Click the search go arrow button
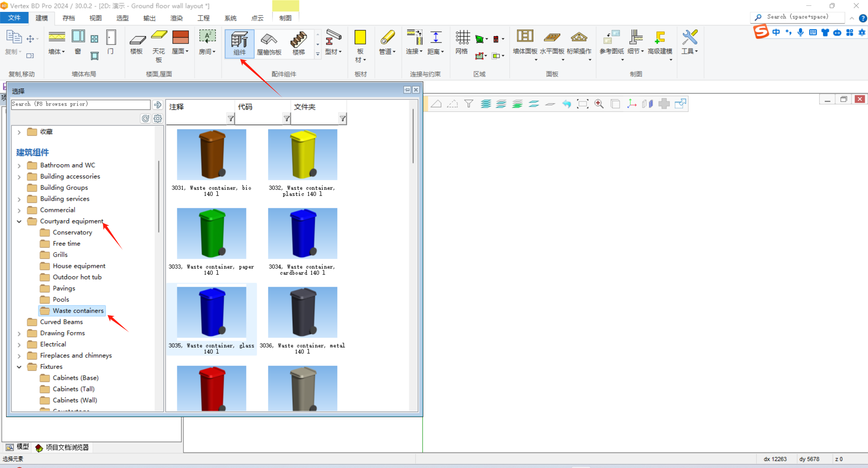 (158, 105)
